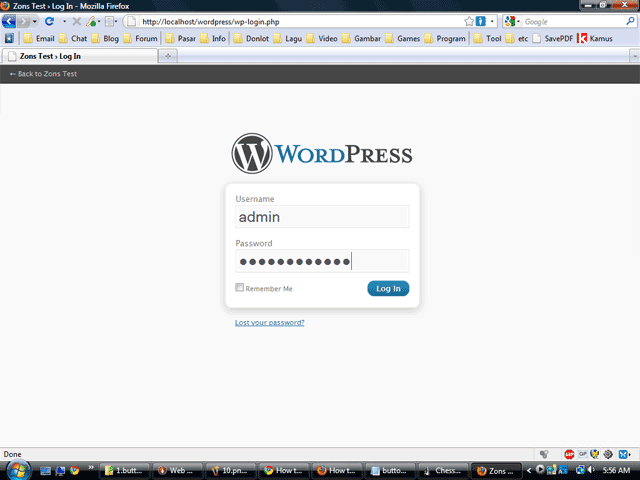Open a new tab with the plus button
This screenshot has height=480, width=640.
click(168, 56)
